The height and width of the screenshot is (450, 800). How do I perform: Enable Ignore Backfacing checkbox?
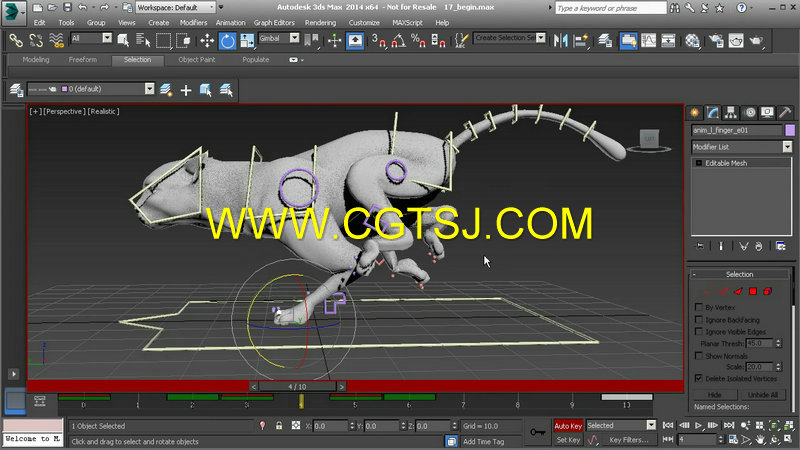point(699,319)
